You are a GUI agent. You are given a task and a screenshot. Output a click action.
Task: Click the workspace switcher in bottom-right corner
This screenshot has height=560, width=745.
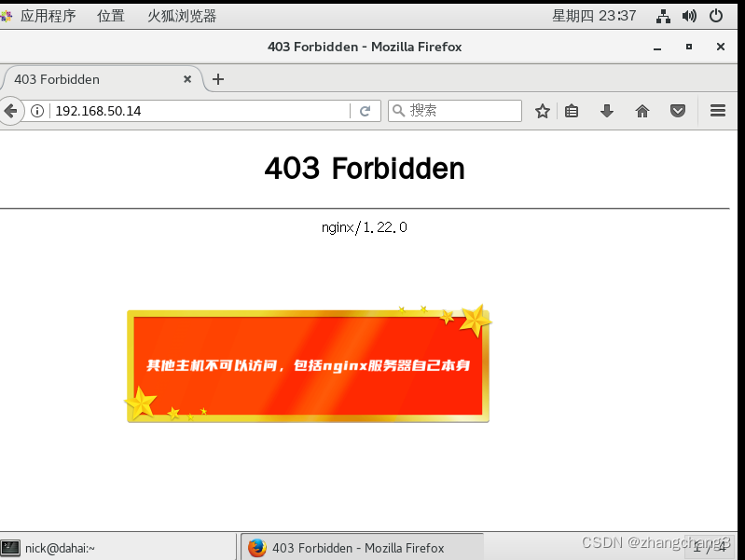(710, 547)
